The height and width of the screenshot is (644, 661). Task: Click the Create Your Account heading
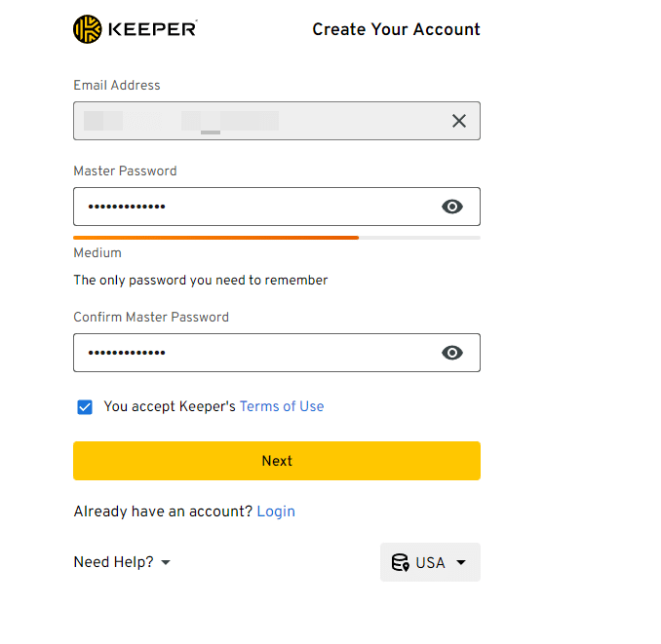point(396,29)
